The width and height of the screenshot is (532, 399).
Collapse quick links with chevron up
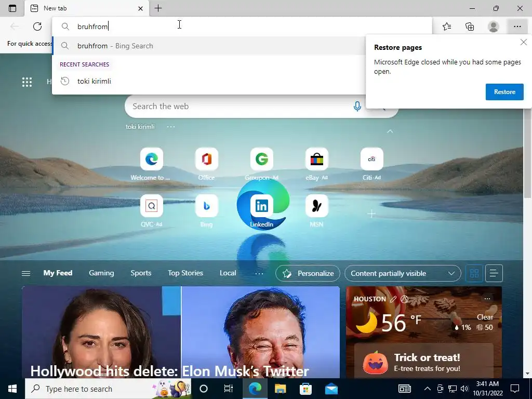click(x=390, y=131)
